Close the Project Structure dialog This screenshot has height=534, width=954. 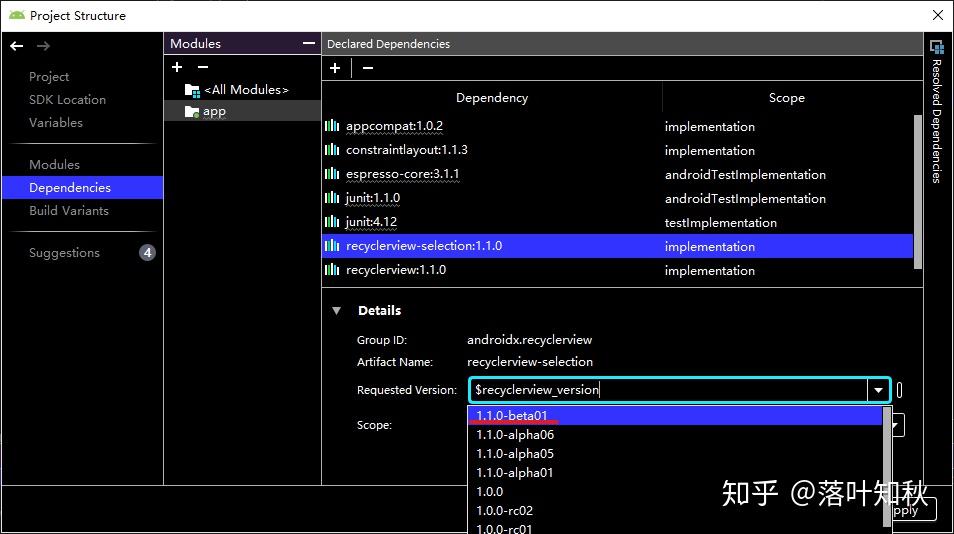click(x=938, y=15)
